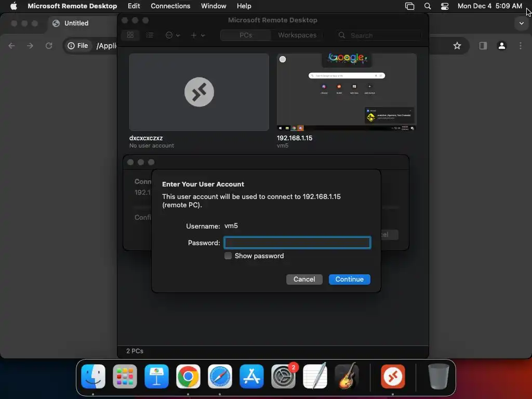
Task: Open Google Chrome from the Dock
Action: pyautogui.click(x=188, y=376)
